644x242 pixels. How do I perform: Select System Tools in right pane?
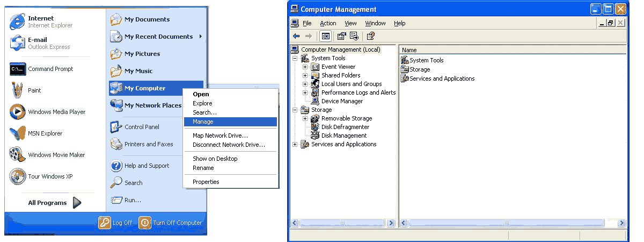click(422, 60)
